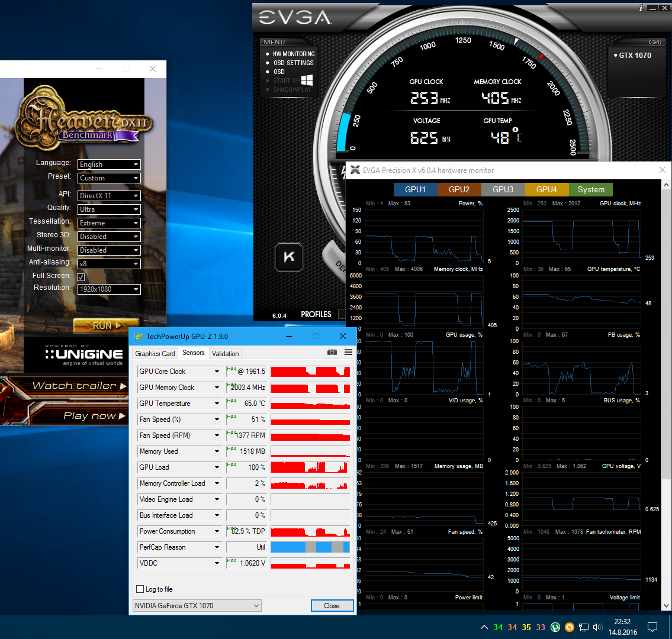Viewport: 672px width, 639px height.
Task: Click the GPU temperature graph in monitor
Action: pos(581,302)
